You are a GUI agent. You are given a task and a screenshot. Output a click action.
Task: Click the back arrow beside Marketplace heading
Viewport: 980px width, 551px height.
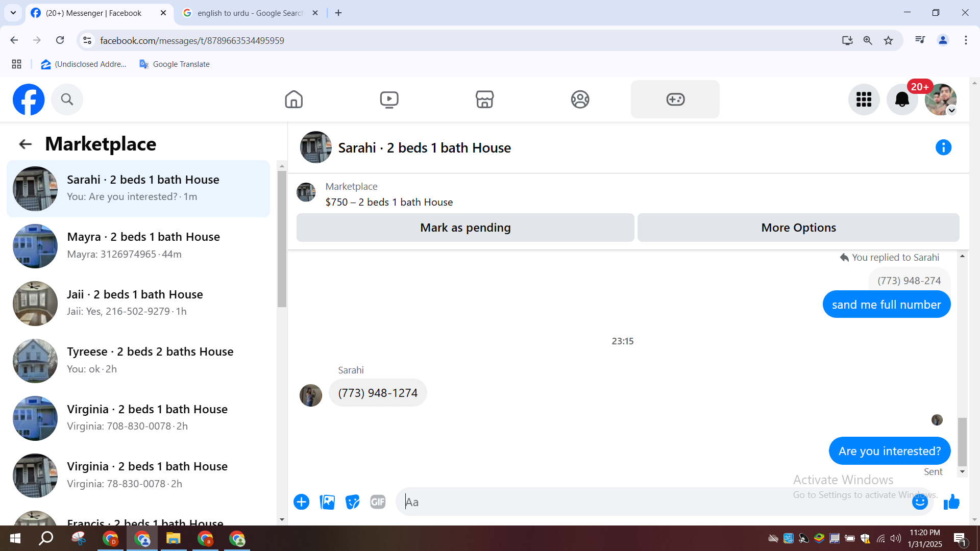click(x=25, y=144)
